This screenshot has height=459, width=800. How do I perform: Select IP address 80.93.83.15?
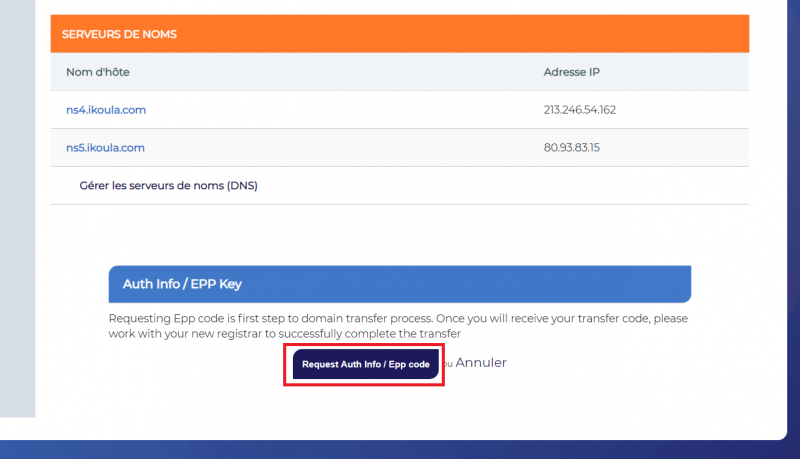571,147
